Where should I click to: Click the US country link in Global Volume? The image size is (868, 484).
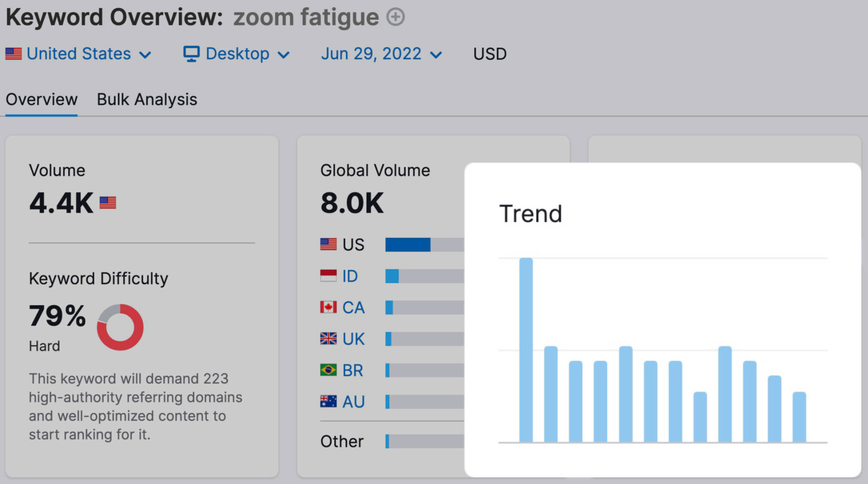coord(353,245)
